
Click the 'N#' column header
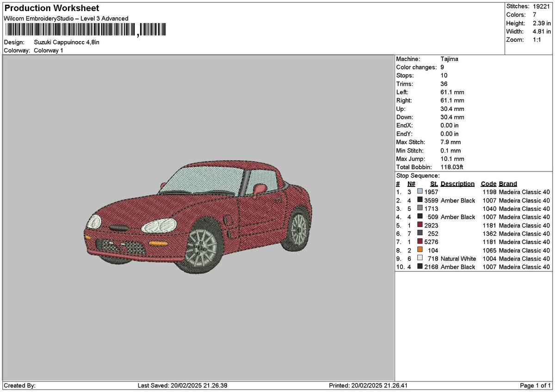coord(411,184)
